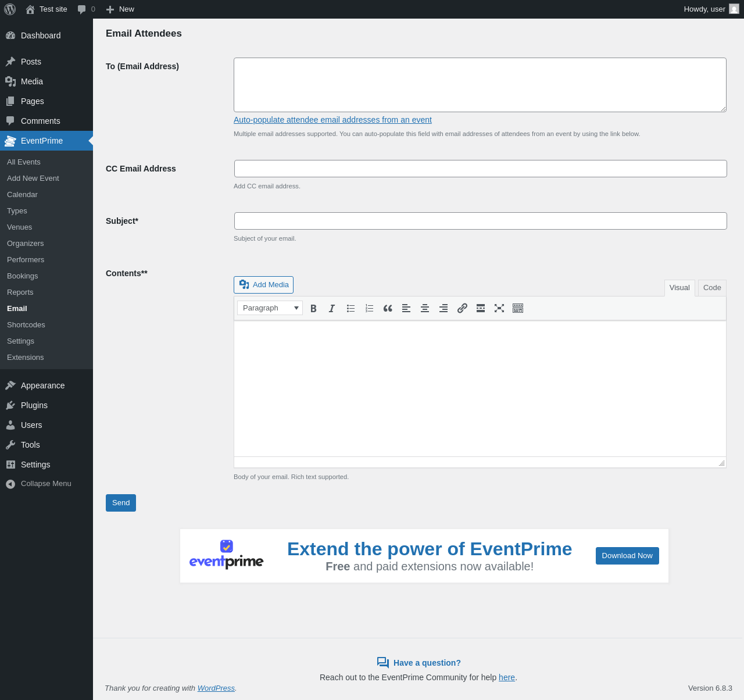Open the Paragraph format dropdown
This screenshot has width=744, height=700.
click(270, 308)
